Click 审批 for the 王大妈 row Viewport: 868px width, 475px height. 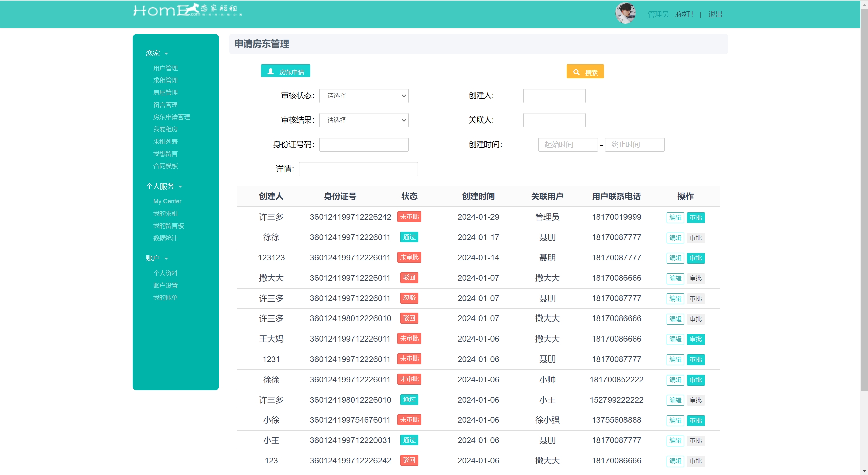coord(695,339)
